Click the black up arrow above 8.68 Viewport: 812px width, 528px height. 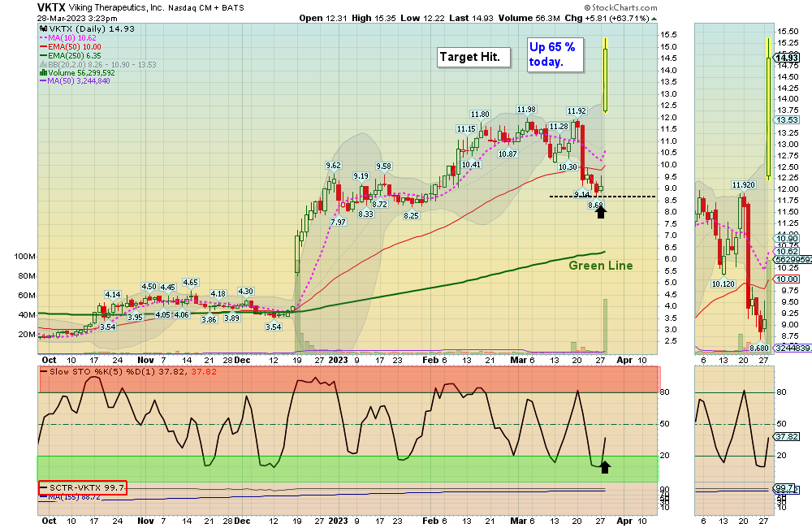tap(601, 211)
